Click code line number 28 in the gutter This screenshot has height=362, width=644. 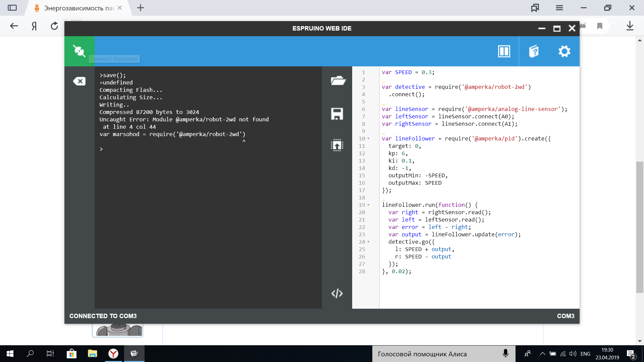pos(362,271)
